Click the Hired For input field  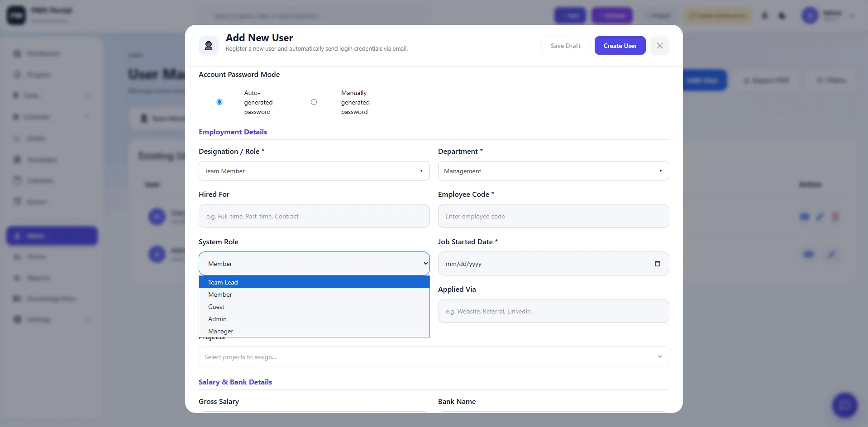(314, 216)
